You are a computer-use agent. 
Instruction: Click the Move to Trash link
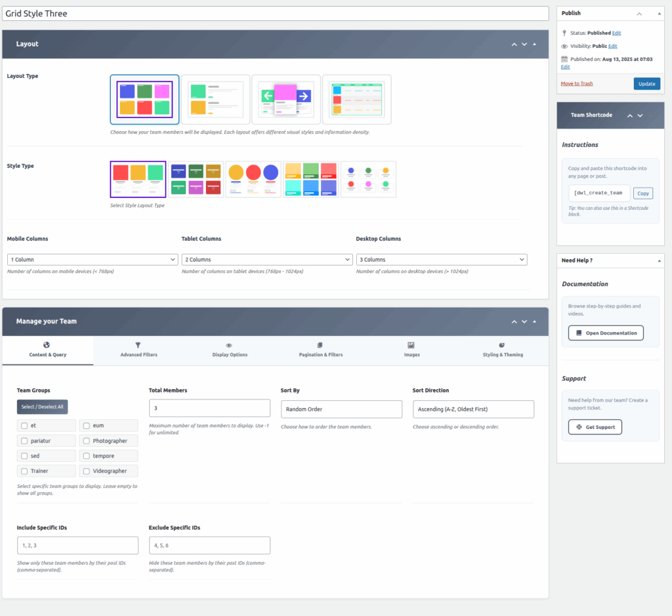[577, 84]
